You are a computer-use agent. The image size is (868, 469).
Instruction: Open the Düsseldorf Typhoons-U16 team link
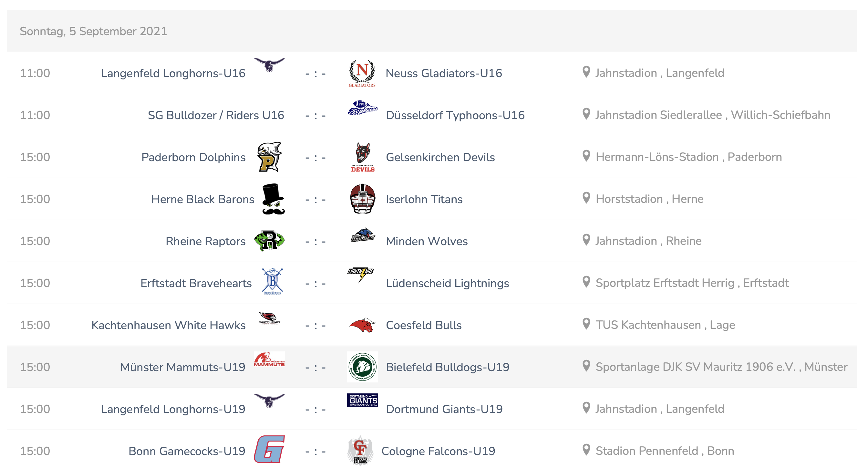pos(455,115)
